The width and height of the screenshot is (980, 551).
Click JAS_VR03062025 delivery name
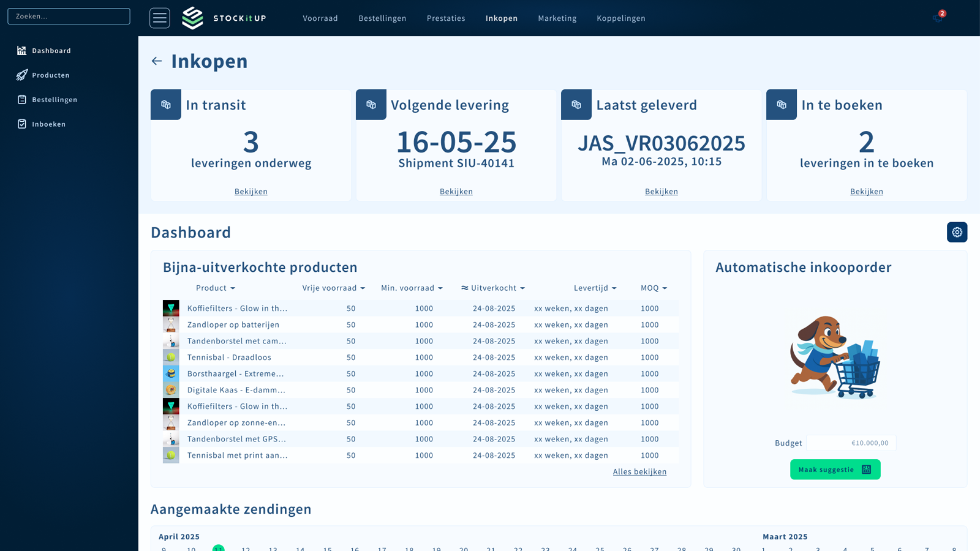(661, 143)
